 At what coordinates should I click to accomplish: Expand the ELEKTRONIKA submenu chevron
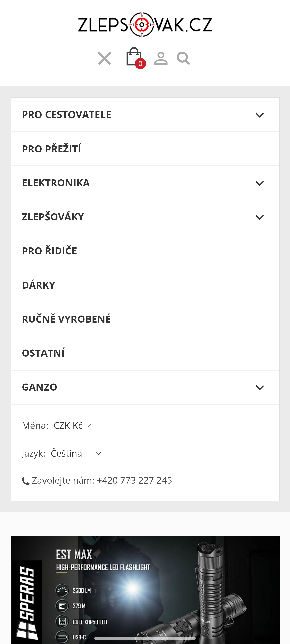pyautogui.click(x=260, y=183)
